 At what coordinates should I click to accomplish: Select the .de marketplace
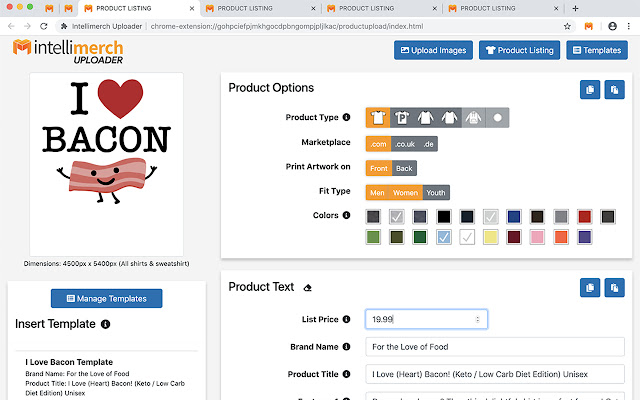click(428, 144)
